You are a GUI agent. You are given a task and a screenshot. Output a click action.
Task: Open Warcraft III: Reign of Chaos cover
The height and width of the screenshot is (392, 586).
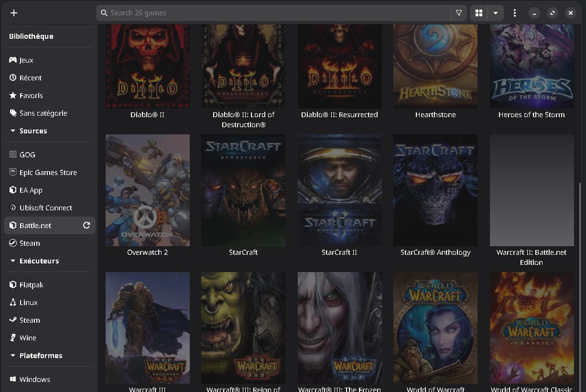coord(243,328)
